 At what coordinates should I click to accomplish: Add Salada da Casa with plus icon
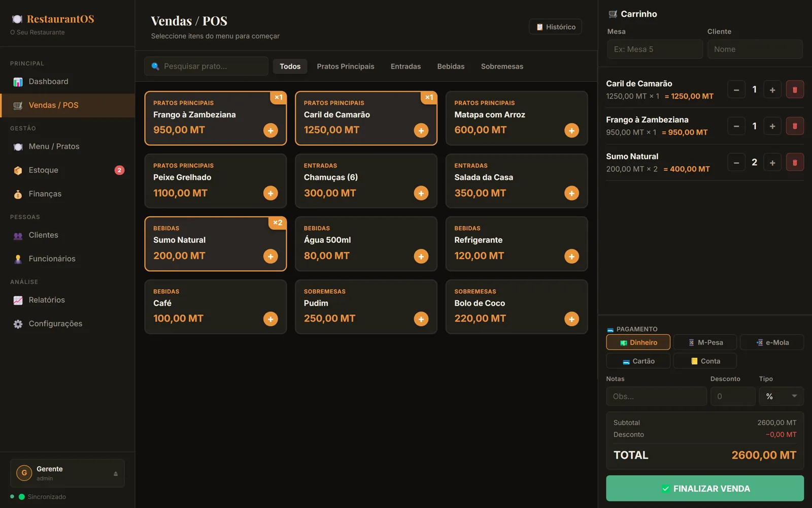571,193
